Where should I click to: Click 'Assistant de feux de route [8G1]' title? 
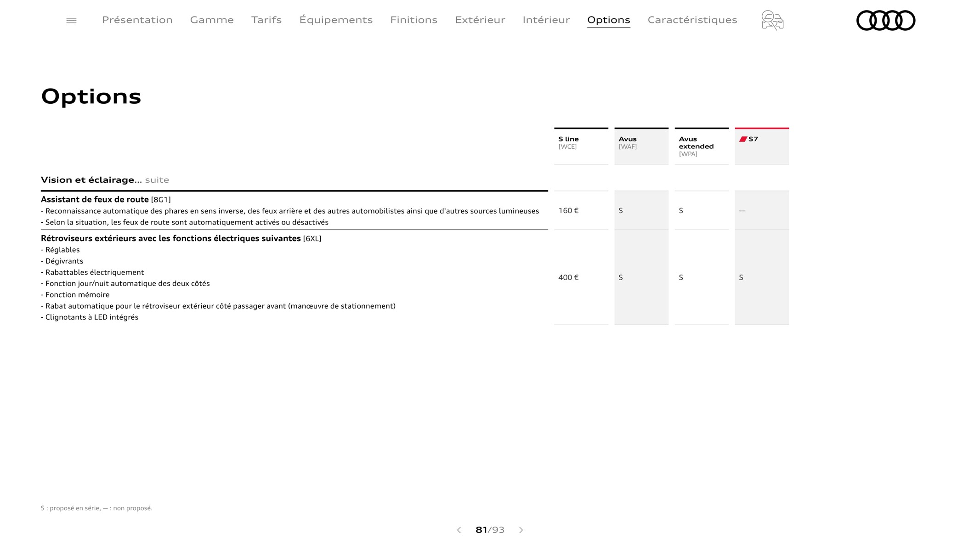(x=106, y=199)
